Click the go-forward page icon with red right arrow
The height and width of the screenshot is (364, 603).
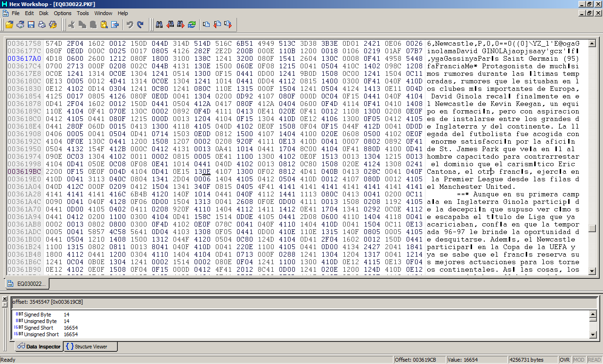228,24
